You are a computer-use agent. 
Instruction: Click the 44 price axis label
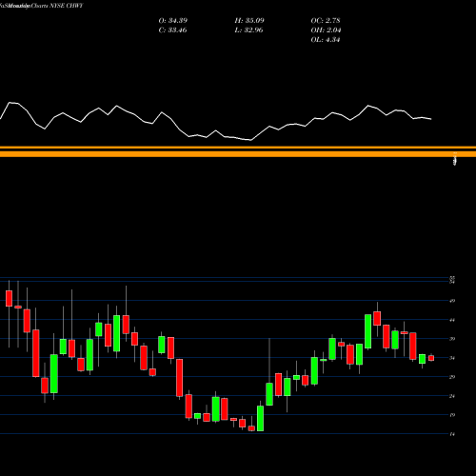pyautogui.click(x=452, y=320)
